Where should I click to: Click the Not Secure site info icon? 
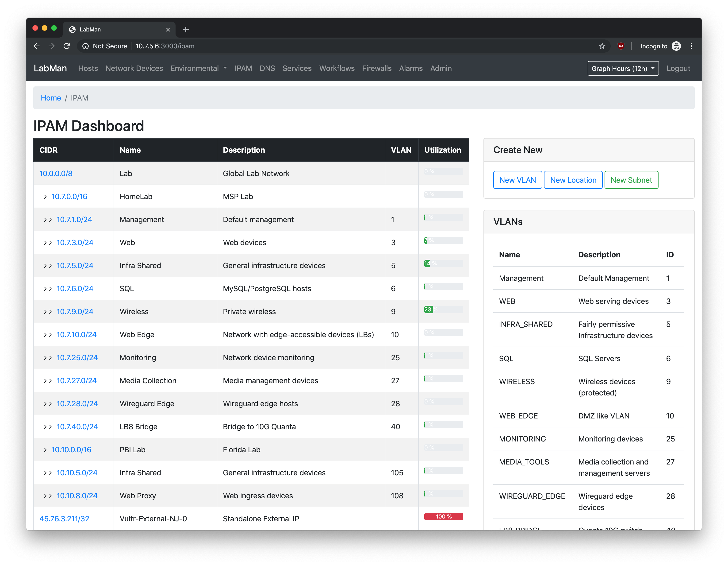tap(86, 46)
